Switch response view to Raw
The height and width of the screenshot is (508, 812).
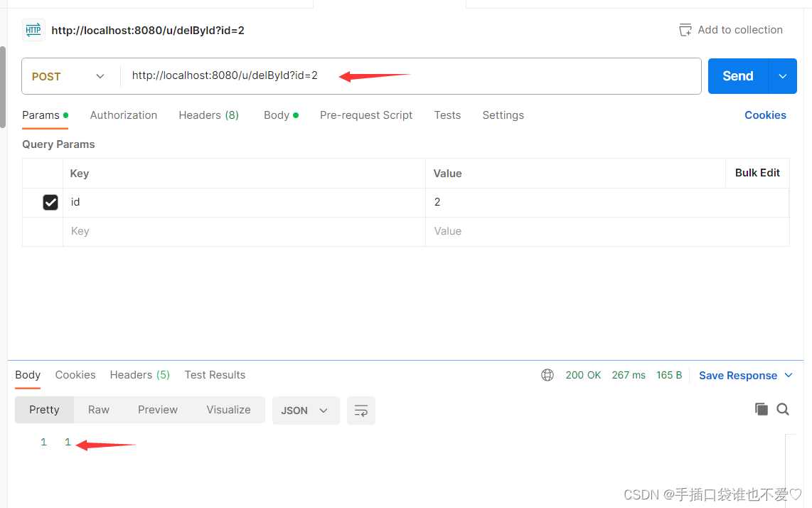coord(98,410)
